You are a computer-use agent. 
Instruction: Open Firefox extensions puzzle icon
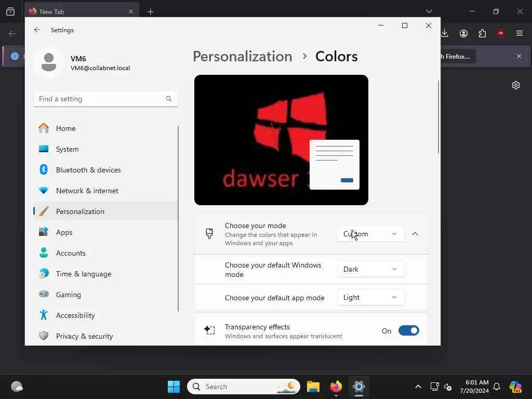click(482, 33)
